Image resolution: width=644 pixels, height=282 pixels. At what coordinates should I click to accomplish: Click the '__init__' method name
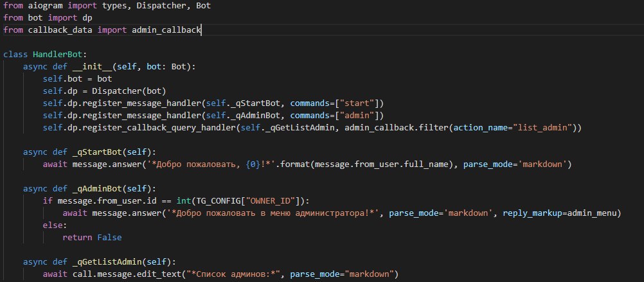click(93, 67)
